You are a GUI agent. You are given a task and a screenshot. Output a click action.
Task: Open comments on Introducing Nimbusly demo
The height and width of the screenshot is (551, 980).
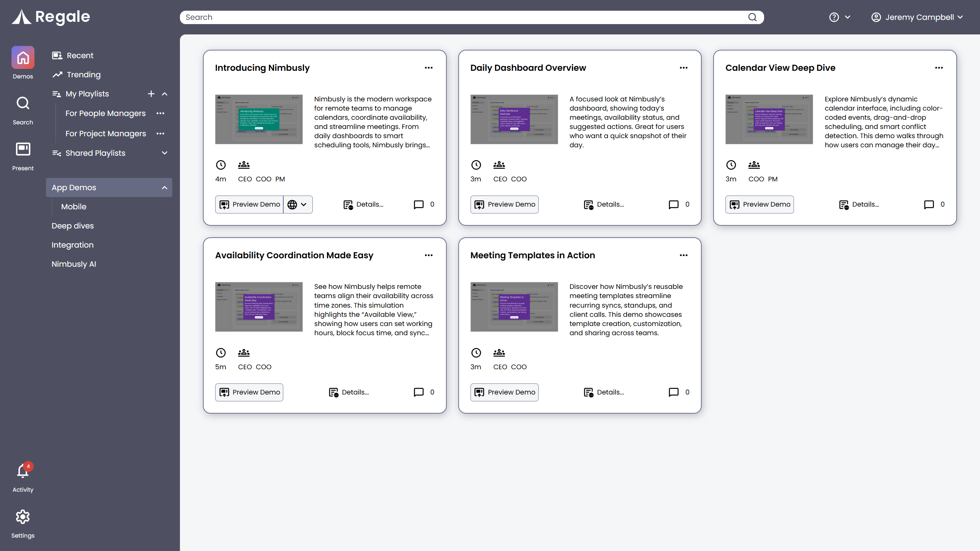click(418, 204)
